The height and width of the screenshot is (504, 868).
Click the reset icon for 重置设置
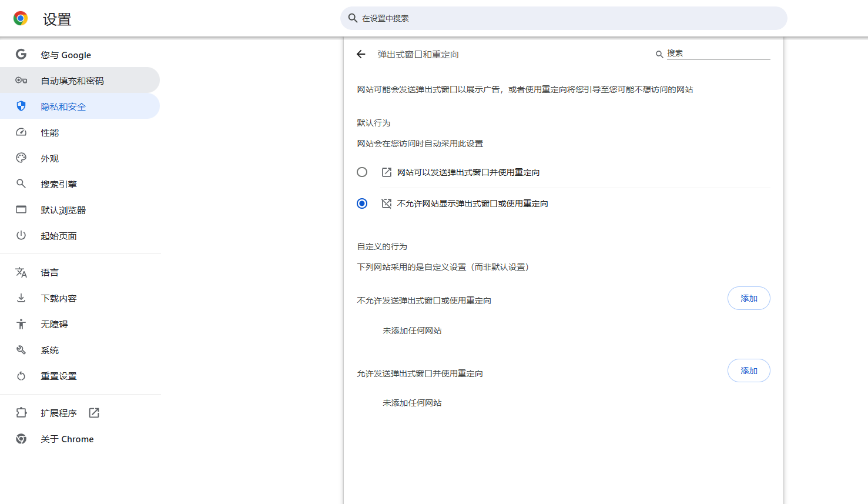click(x=21, y=376)
